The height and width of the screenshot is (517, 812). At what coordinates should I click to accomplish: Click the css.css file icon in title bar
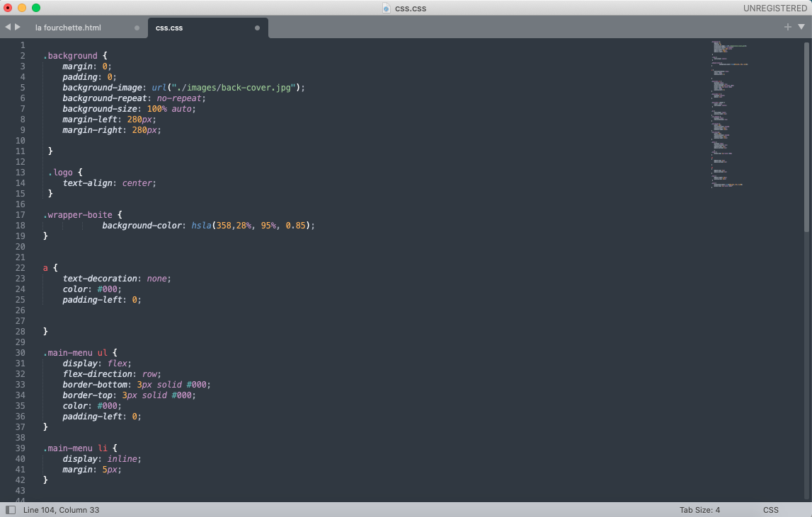pos(387,8)
